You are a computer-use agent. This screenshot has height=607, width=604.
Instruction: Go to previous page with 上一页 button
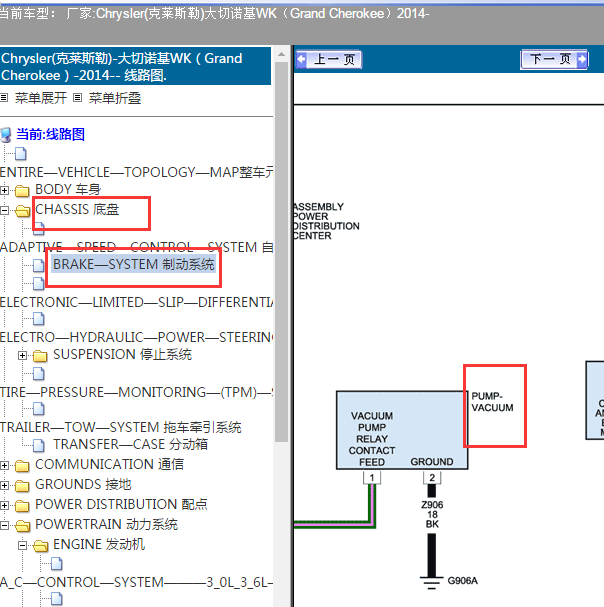(x=328, y=59)
